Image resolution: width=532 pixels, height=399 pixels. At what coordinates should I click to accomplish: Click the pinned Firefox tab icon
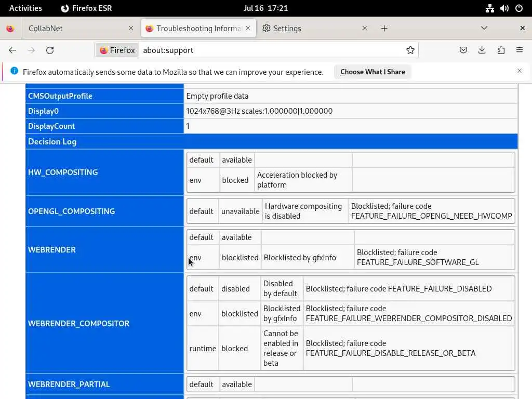(x=10, y=29)
